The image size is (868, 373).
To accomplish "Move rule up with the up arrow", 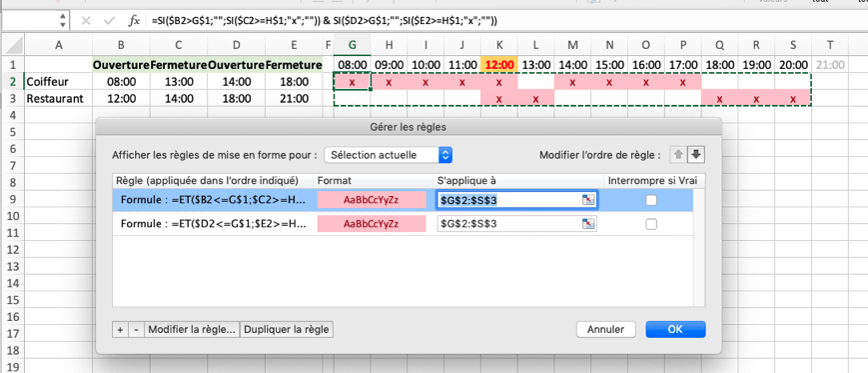I will pyautogui.click(x=677, y=155).
